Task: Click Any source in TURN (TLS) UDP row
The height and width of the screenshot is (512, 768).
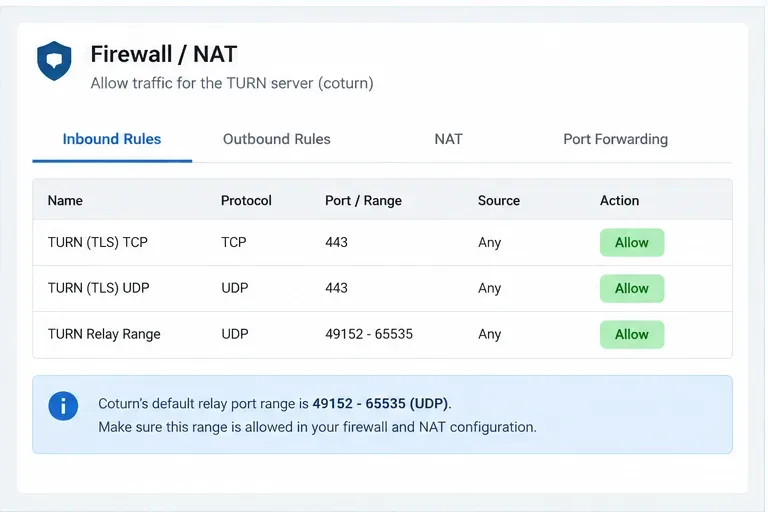Action: click(x=489, y=289)
